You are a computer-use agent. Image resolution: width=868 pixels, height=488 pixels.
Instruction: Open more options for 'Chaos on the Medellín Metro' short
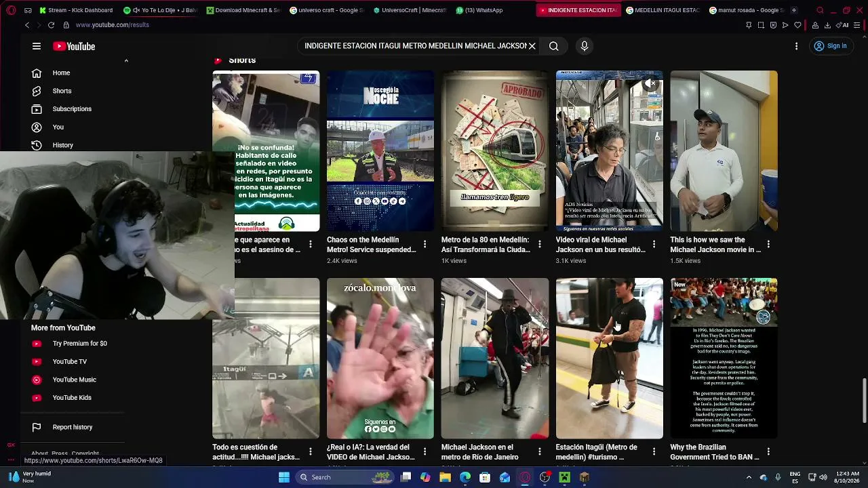pyautogui.click(x=425, y=244)
